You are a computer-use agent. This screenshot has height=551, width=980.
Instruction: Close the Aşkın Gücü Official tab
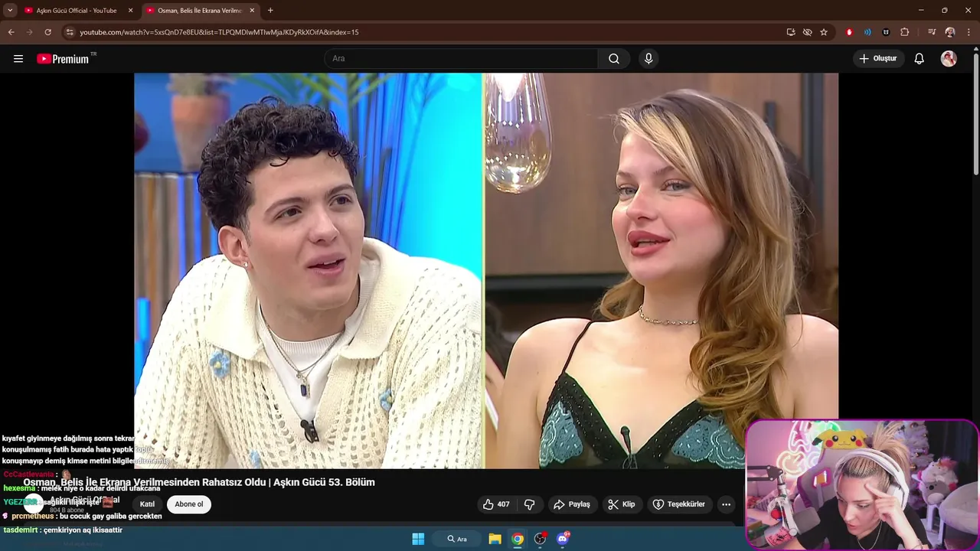(130, 11)
